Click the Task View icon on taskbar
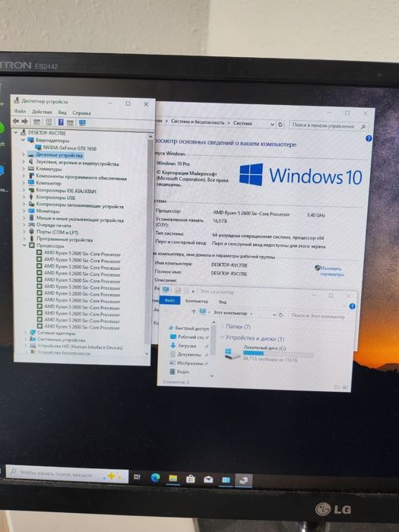 point(137,477)
